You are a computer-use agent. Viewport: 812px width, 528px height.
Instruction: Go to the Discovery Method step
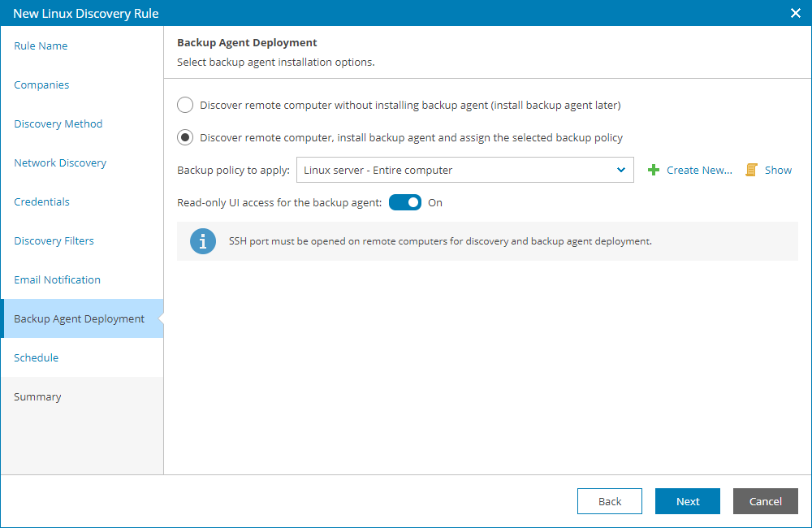coord(58,124)
